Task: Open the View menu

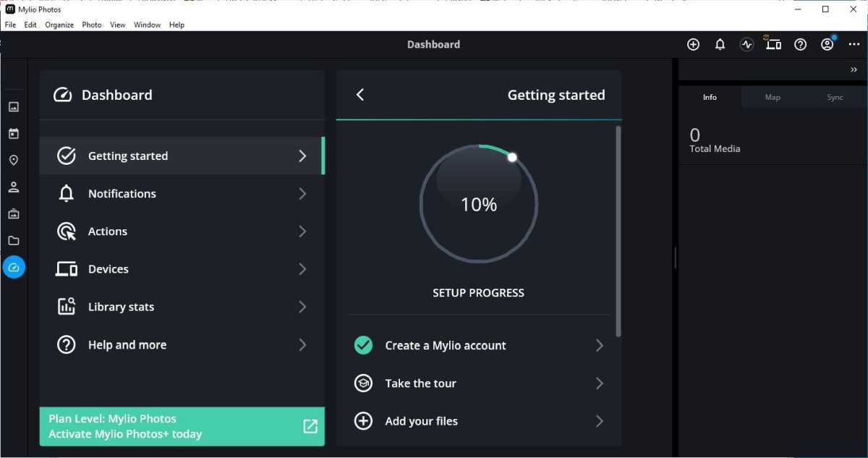Action: [x=117, y=25]
